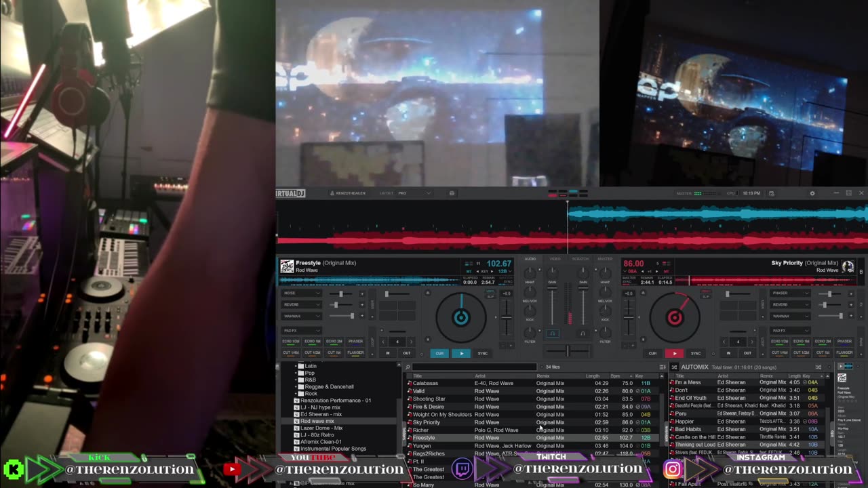Screen dimensions: 868x488
Task: Toggle right deck headphone cue icon
Action: [x=583, y=333]
